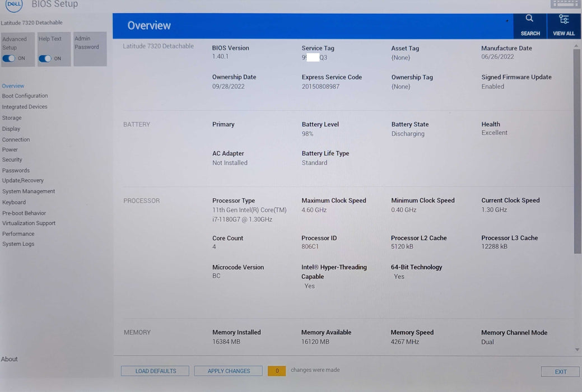The height and width of the screenshot is (392, 582).
Task: Select Overview in the sidebar
Action: tap(13, 86)
